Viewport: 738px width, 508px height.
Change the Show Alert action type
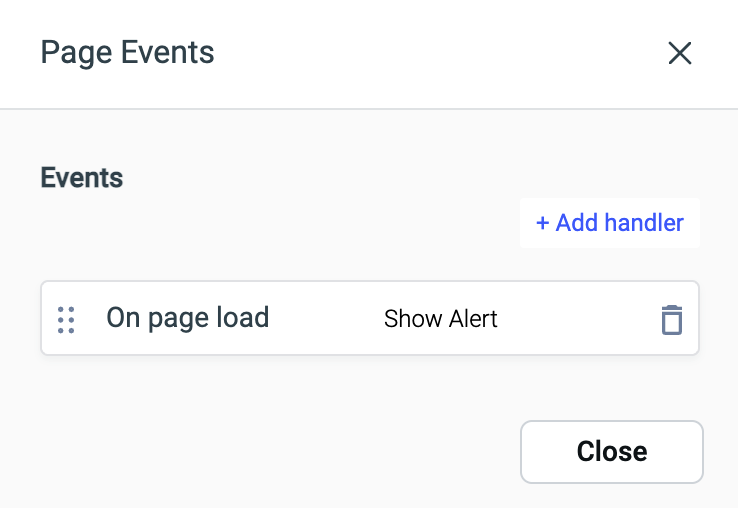[x=441, y=320]
